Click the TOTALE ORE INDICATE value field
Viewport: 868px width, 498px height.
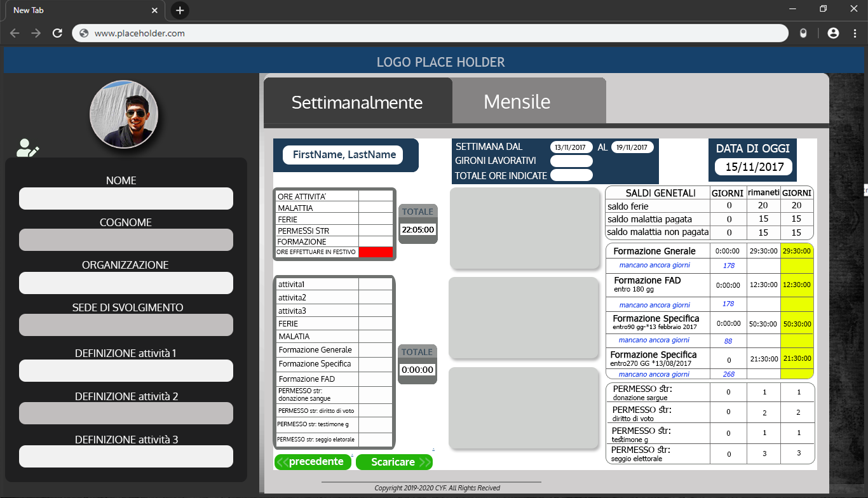(571, 175)
